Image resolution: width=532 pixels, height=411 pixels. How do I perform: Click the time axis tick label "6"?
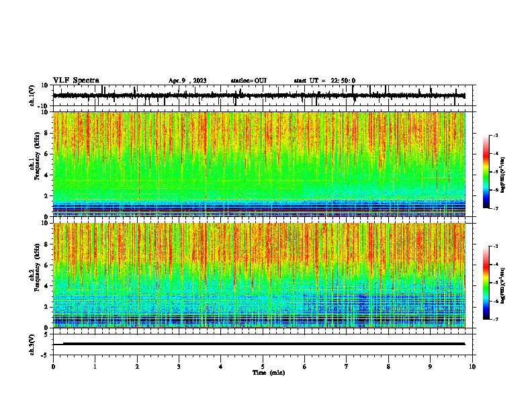point(304,367)
